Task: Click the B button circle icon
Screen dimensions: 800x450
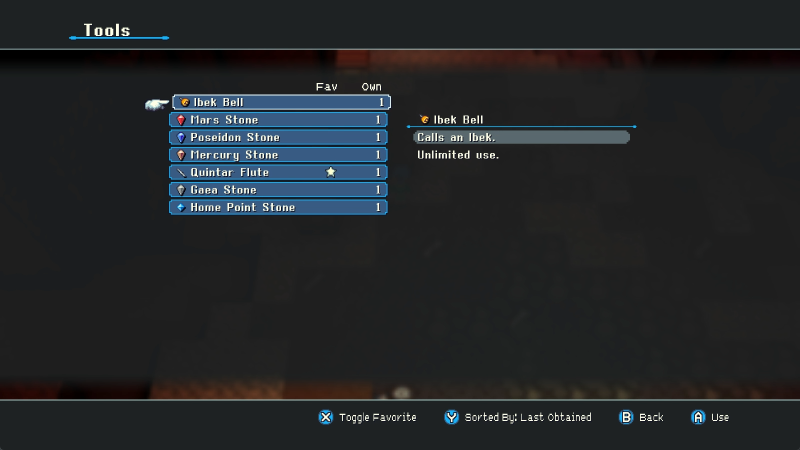Action: pos(626,417)
